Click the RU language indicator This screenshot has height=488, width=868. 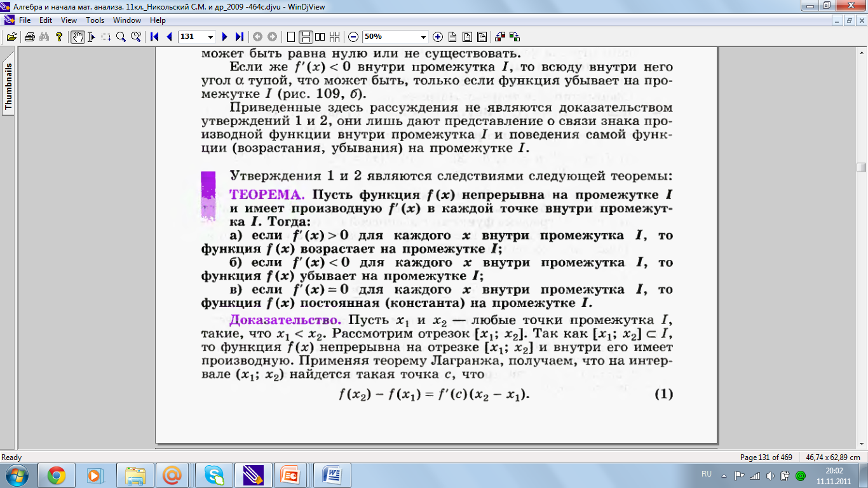point(707,474)
